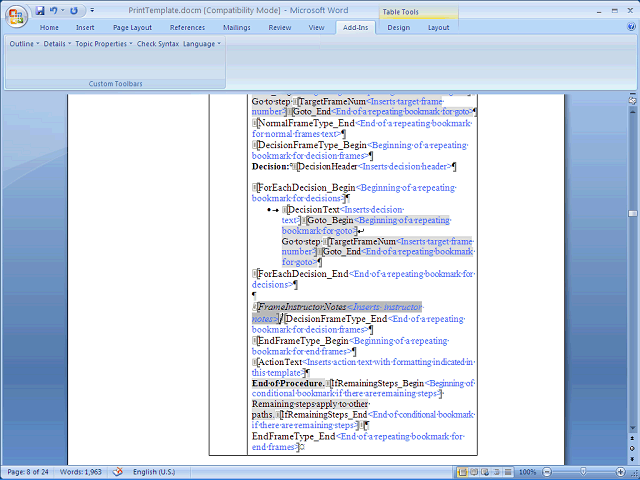Move the zoom slider handle
Image resolution: width=640 pixels, height=480 pixels.
583,472
